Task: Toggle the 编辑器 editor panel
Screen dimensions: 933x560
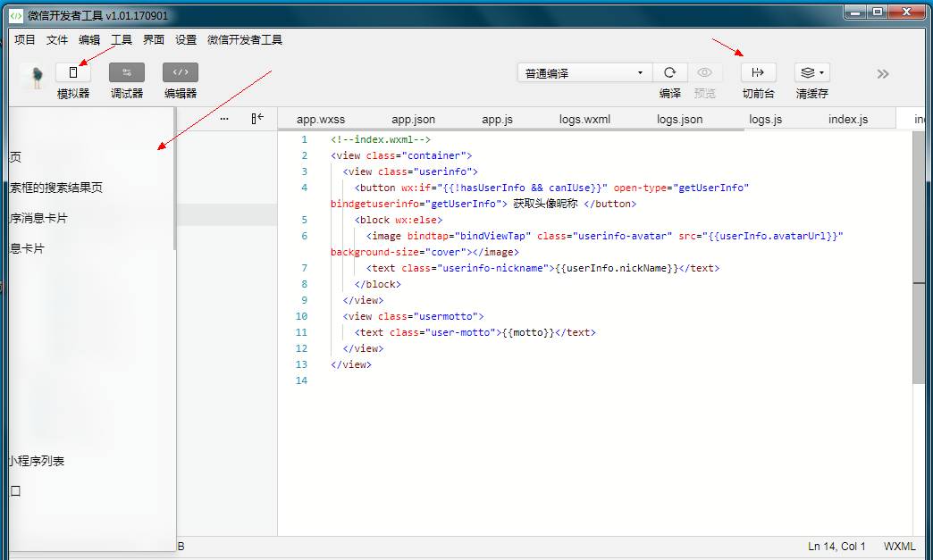Action: (x=181, y=73)
